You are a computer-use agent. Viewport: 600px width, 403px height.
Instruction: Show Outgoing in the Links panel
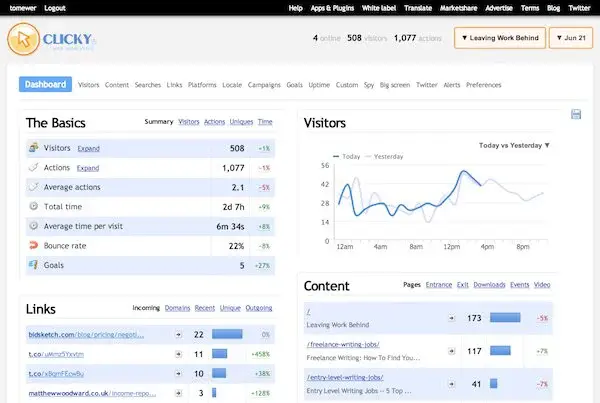click(x=259, y=308)
